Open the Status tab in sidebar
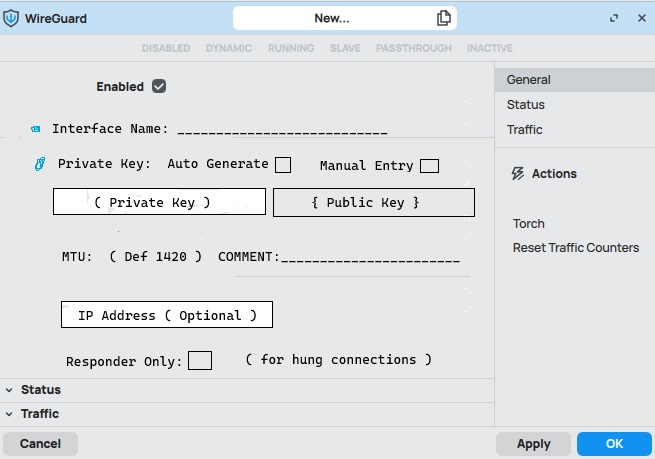The image size is (655, 459). [x=574, y=104]
